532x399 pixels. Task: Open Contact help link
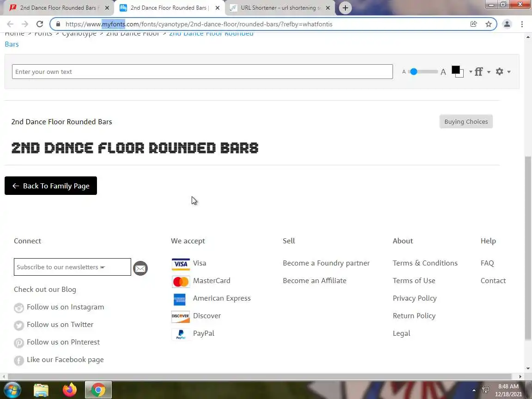click(493, 281)
